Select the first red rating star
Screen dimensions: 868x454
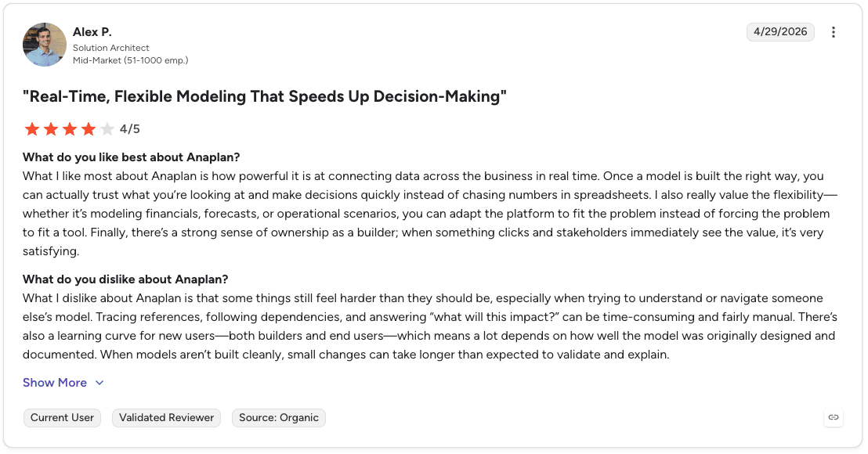coord(32,129)
